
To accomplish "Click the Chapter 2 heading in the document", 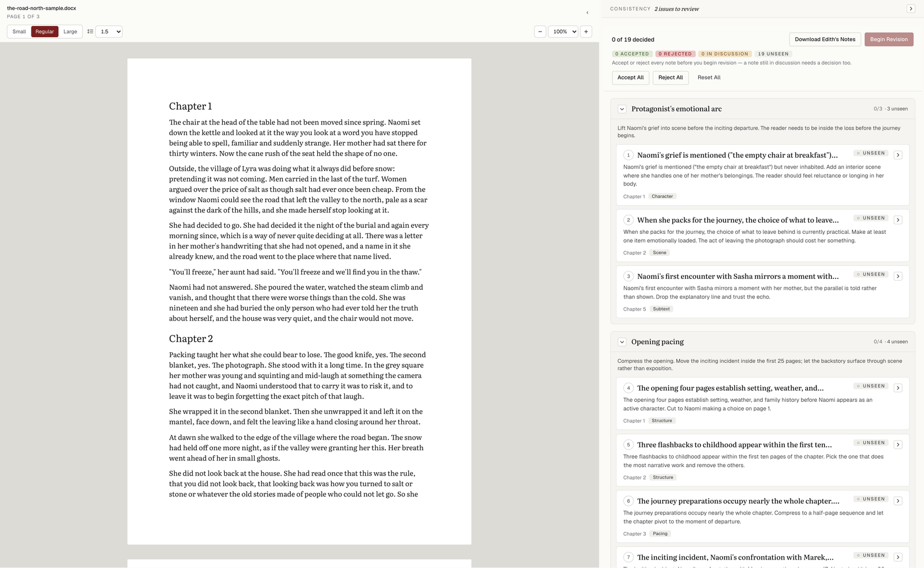I will tap(191, 339).
